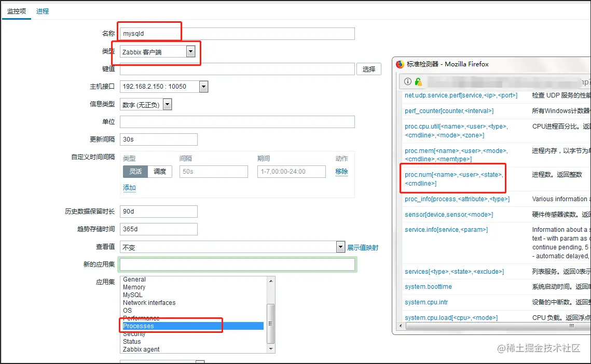Click the green padlock icon in Firefox address bar
The width and height of the screenshot is (591, 364).
418,81
